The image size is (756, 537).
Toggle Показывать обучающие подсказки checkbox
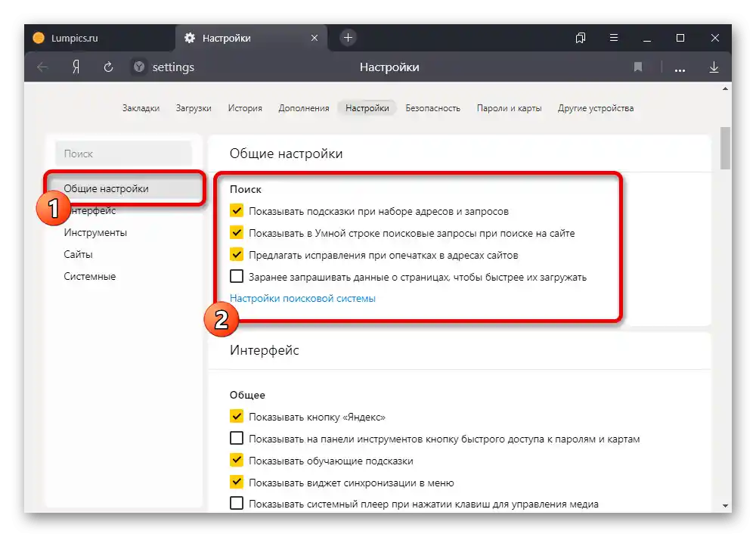click(236, 460)
